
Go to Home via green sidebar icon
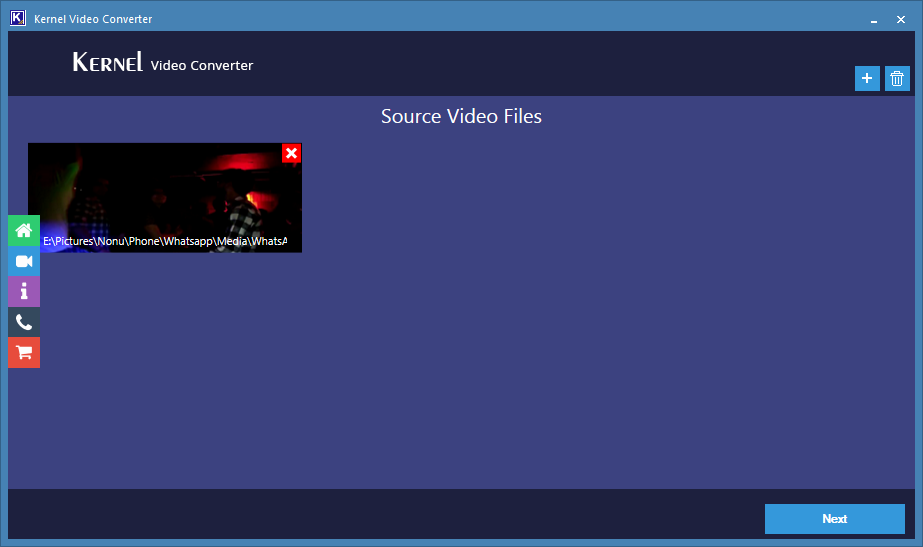click(x=24, y=230)
